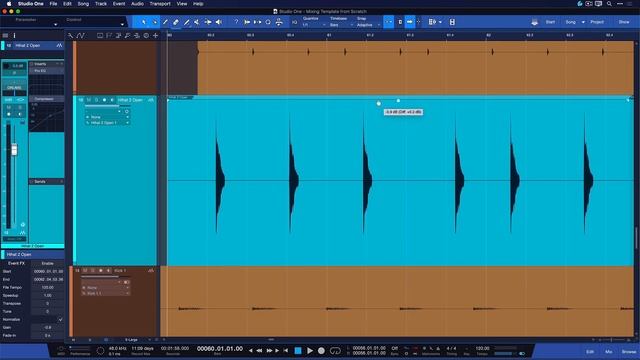
Task: Select the Split tool
Action: click(165, 22)
